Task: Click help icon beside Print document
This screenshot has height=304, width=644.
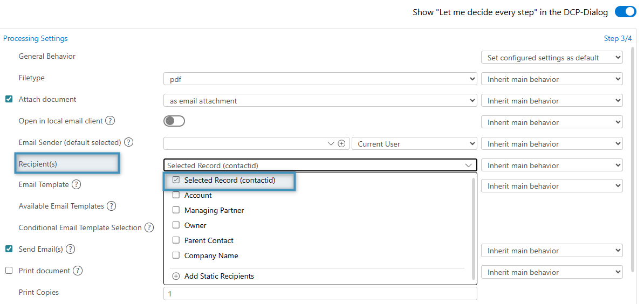Action: click(78, 271)
